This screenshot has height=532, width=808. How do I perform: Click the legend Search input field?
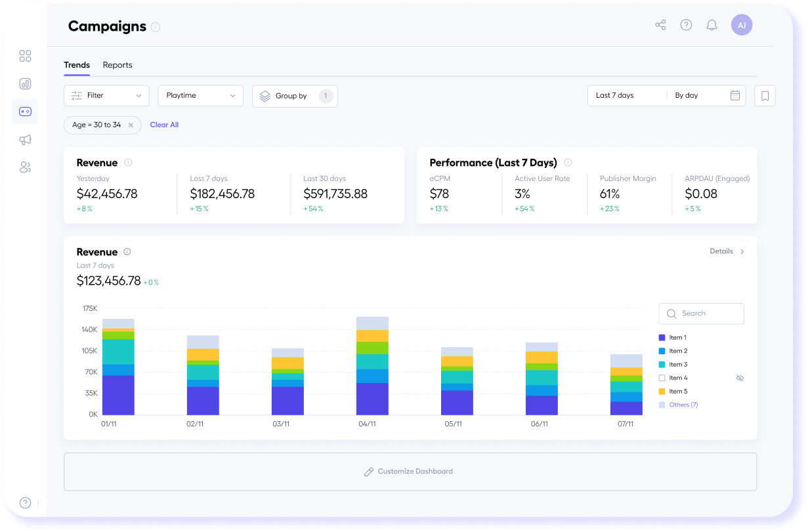point(701,314)
